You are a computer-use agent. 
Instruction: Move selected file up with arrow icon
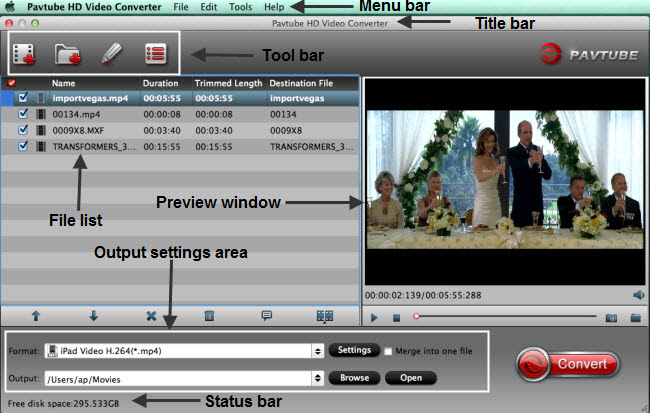36,316
